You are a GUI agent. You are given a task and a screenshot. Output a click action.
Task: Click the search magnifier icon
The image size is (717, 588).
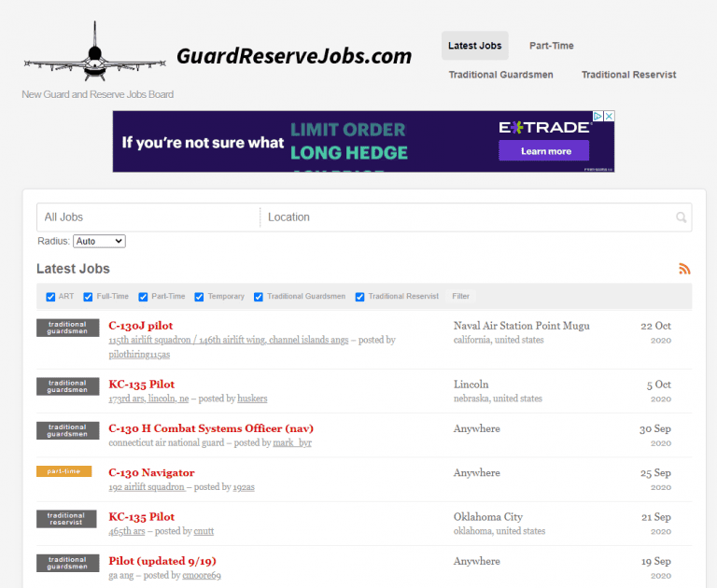tap(681, 217)
